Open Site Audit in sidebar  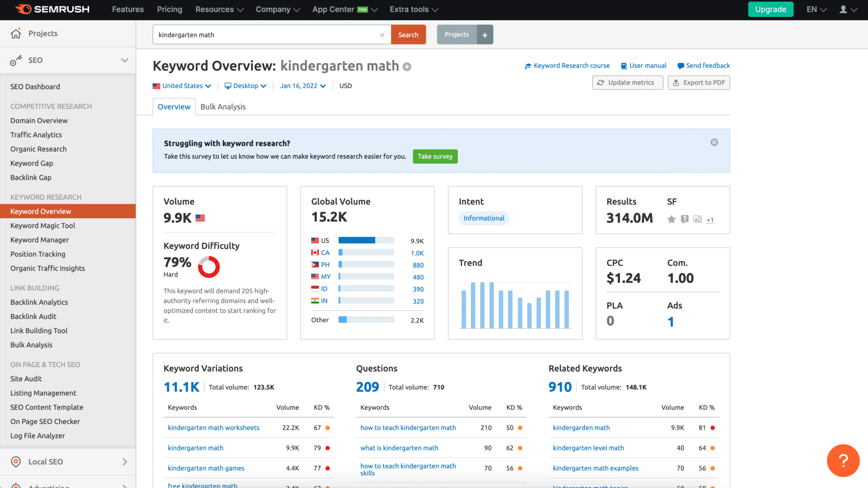click(26, 379)
